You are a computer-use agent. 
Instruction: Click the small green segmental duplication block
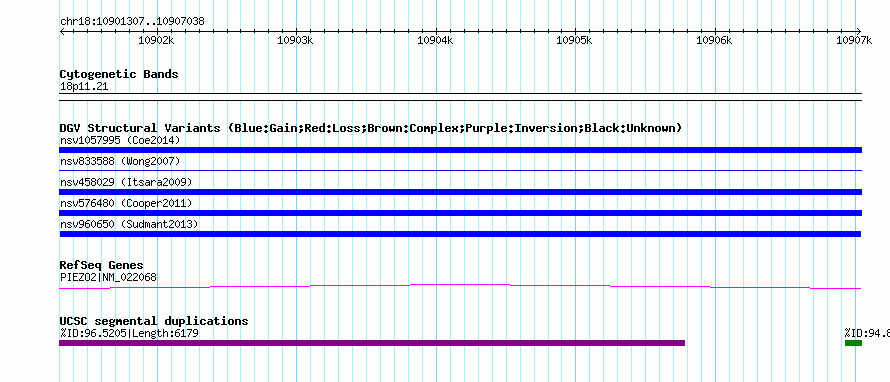click(x=853, y=343)
